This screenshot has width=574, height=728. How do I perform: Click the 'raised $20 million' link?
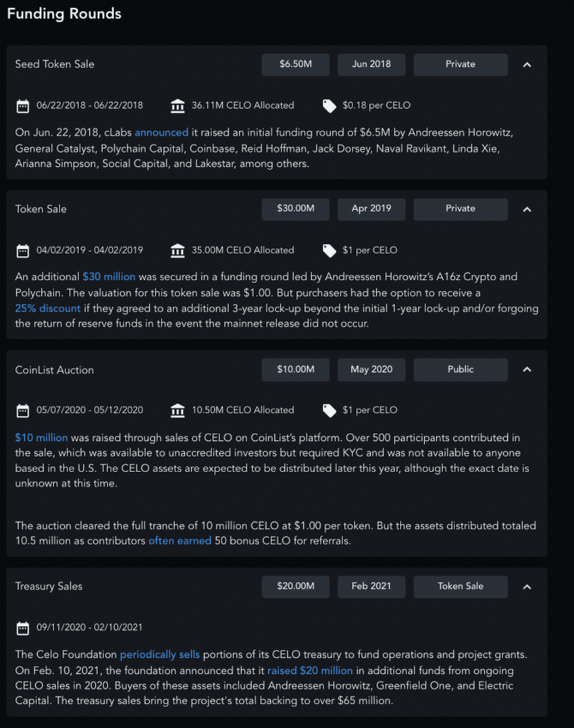click(310, 671)
